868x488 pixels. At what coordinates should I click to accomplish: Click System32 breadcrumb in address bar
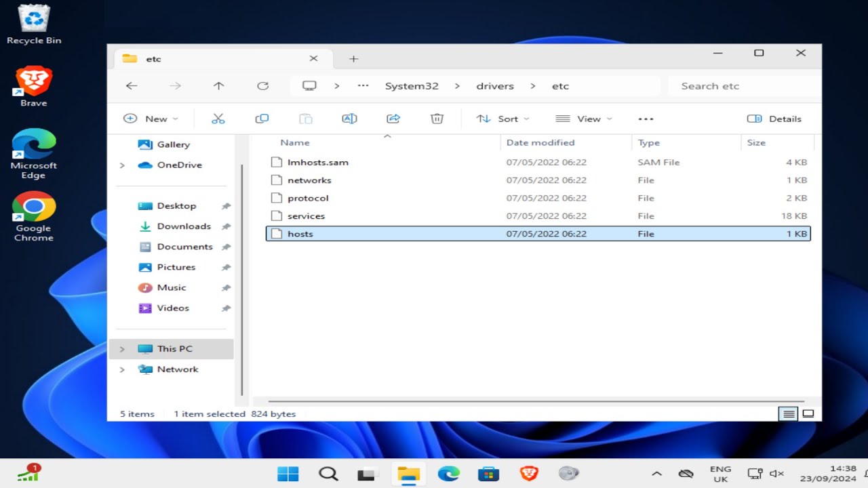[412, 86]
